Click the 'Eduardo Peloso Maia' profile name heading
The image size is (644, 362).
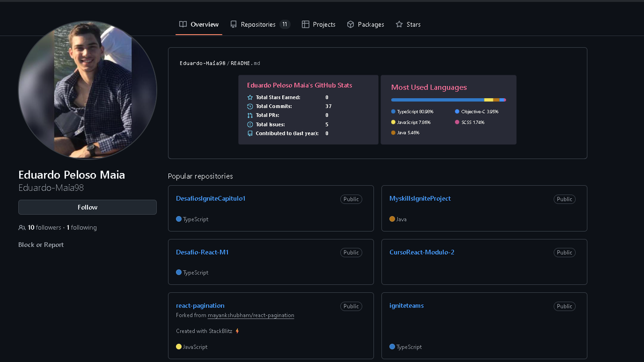71,175
